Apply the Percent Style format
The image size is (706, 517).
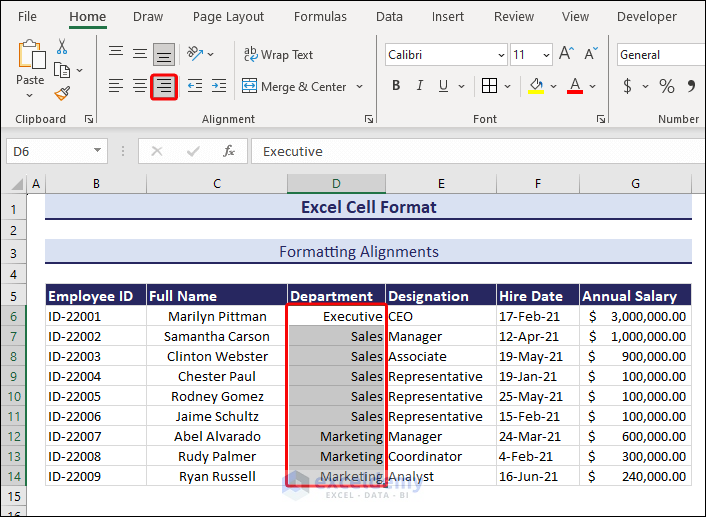click(x=666, y=87)
